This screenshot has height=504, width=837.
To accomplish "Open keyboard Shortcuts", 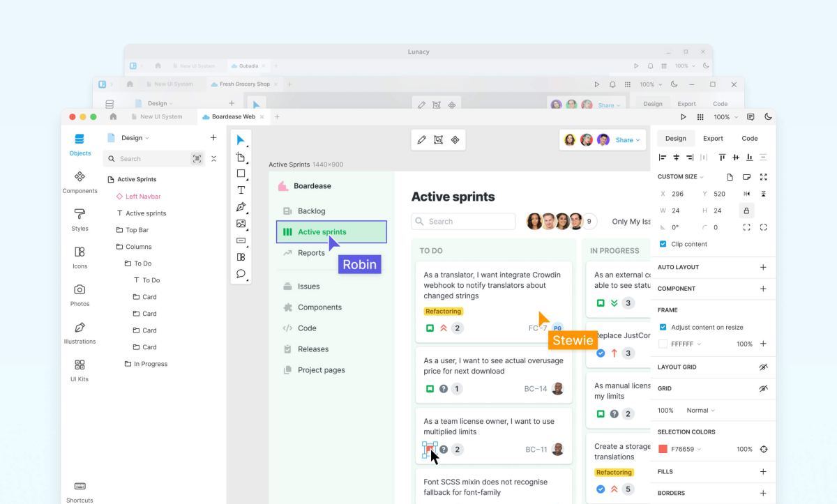I will [x=80, y=491].
